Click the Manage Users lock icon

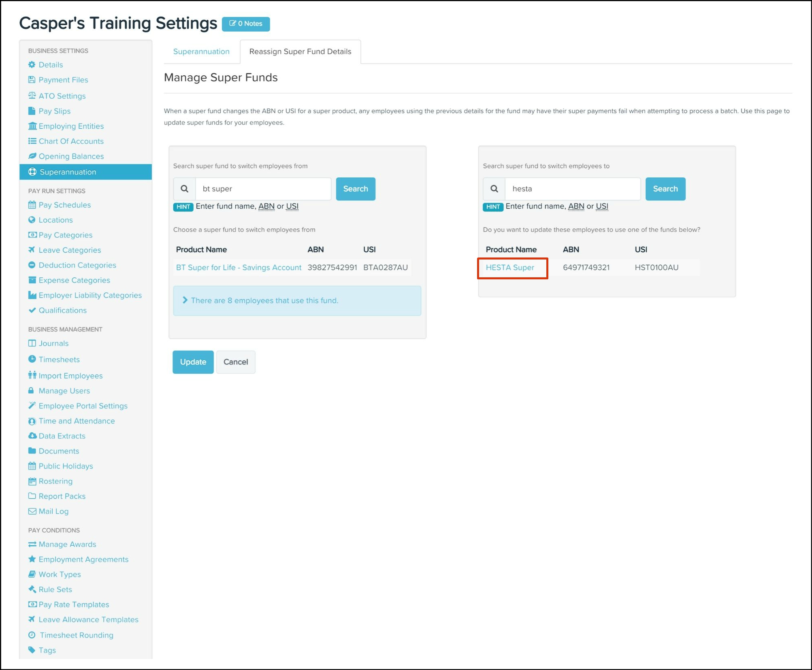pyautogui.click(x=31, y=391)
